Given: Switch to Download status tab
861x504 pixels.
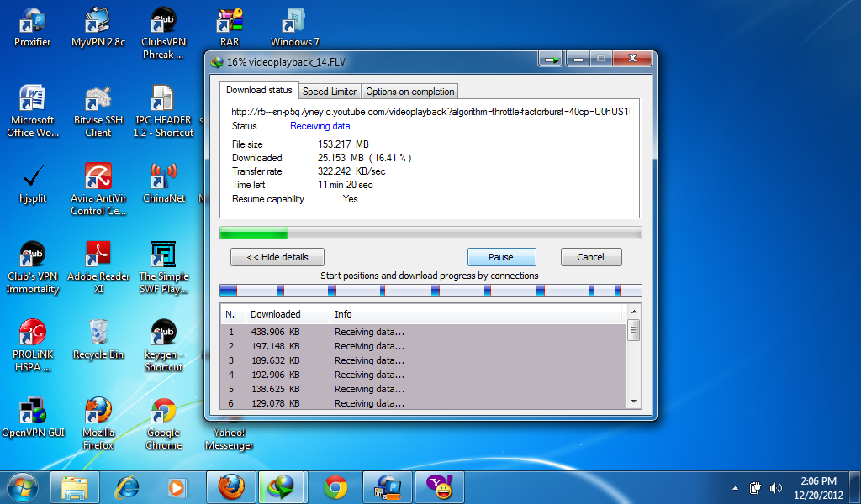Looking at the screenshot, I should tap(259, 90).
